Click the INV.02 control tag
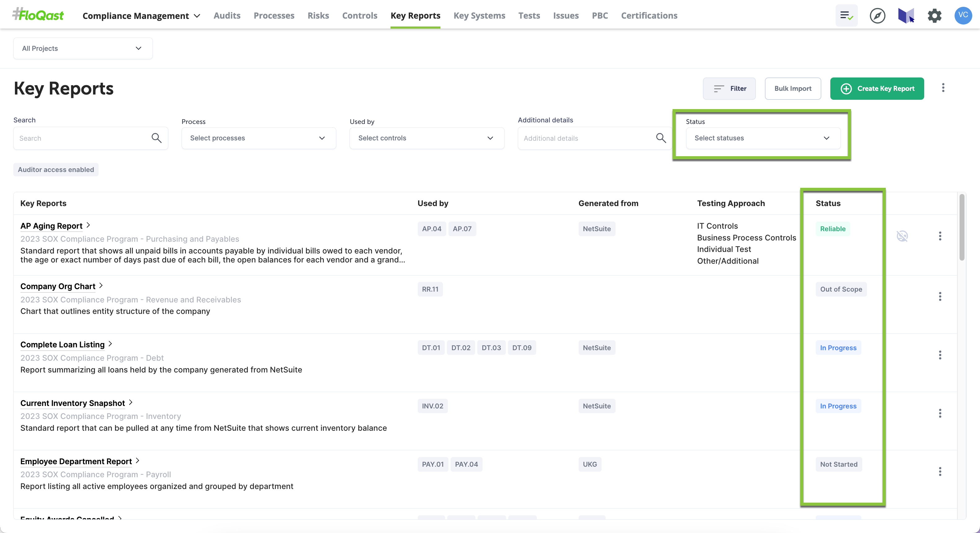980x533 pixels. tap(433, 406)
